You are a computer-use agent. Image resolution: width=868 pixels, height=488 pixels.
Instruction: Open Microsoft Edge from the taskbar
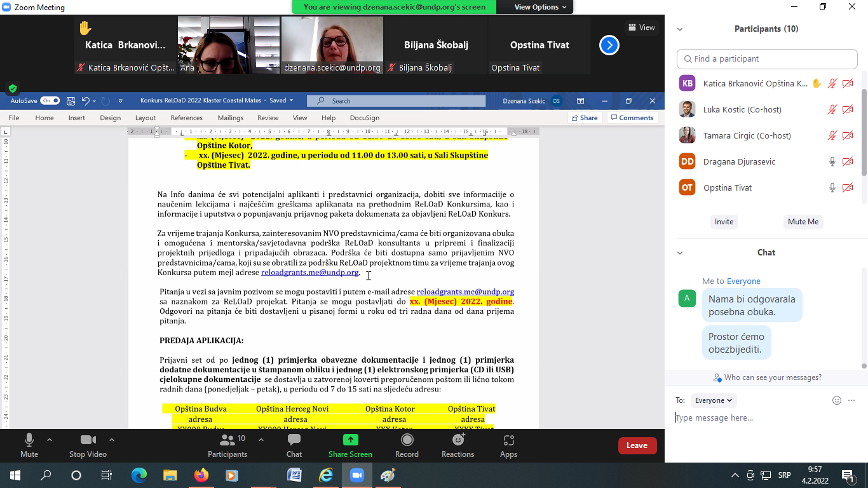[139, 475]
